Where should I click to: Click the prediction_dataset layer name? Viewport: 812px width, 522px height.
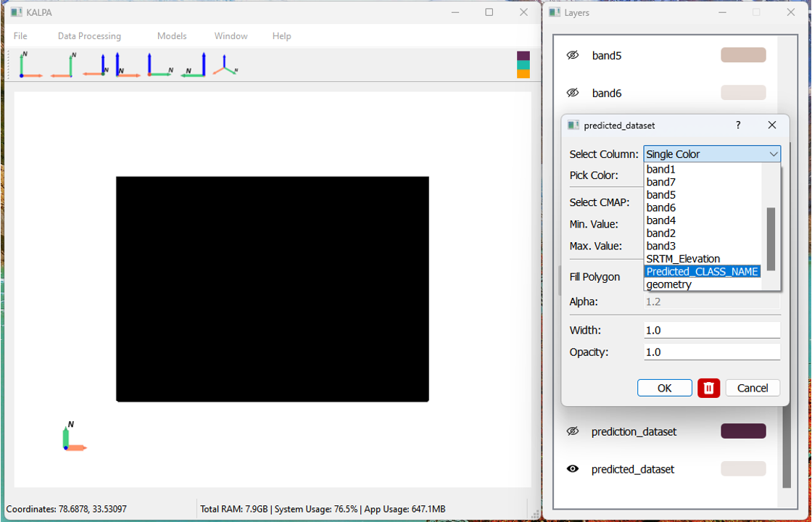point(634,431)
